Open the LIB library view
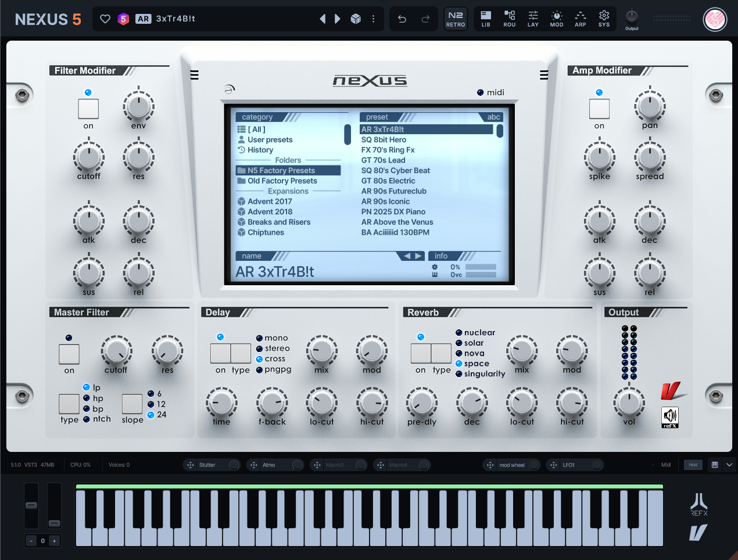Viewport: 738px width, 560px height. point(486,19)
